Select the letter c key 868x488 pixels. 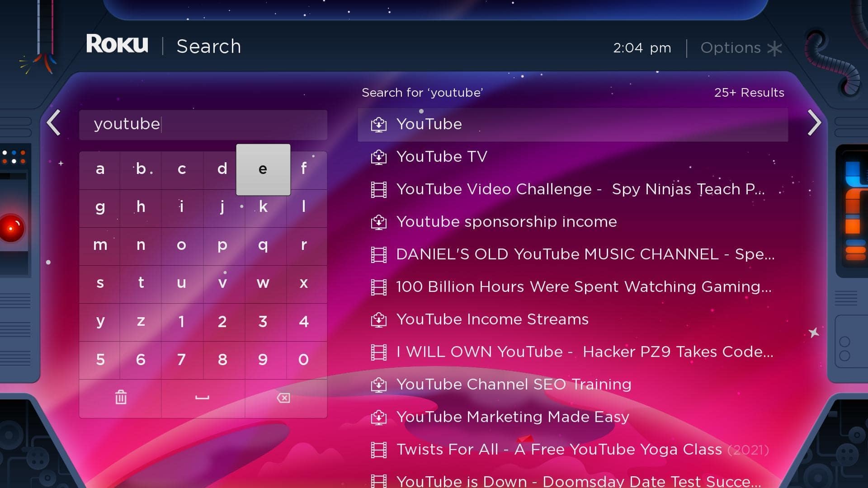point(182,169)
